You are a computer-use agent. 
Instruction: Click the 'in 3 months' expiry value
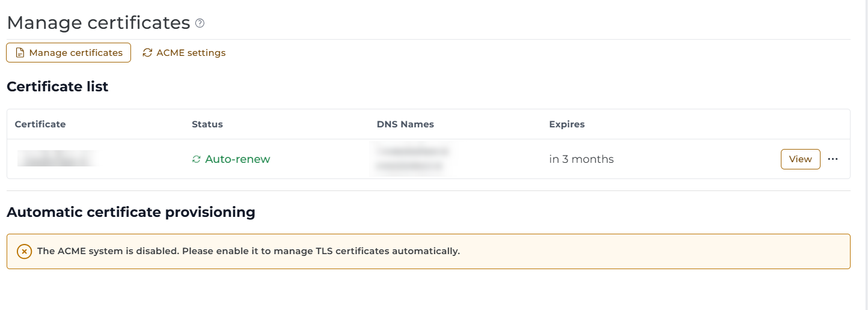[581, 159]
